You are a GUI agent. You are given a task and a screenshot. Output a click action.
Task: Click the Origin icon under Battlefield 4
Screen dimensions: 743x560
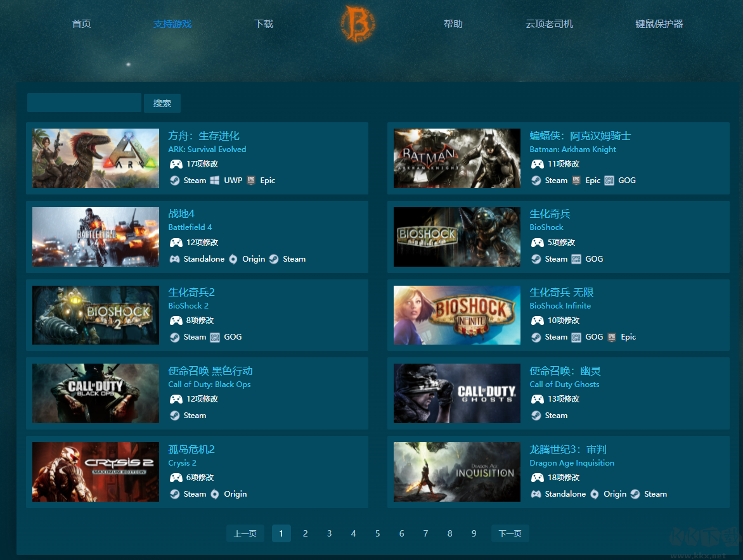click(233, 259)
